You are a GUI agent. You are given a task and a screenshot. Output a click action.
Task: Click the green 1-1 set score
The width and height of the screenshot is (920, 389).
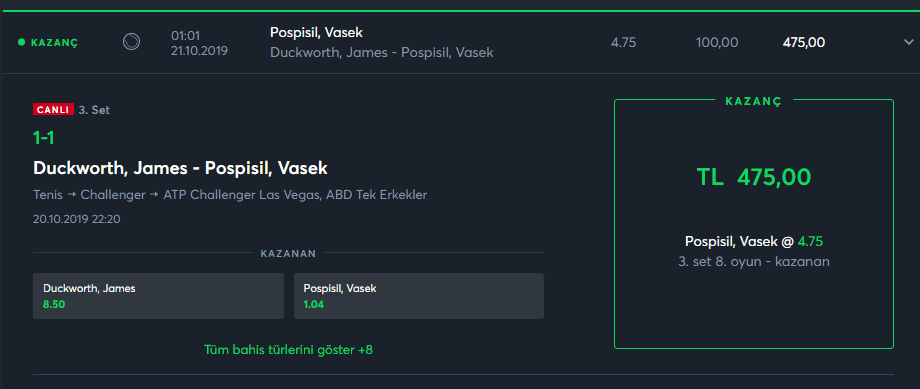click(x=44, y=138)
